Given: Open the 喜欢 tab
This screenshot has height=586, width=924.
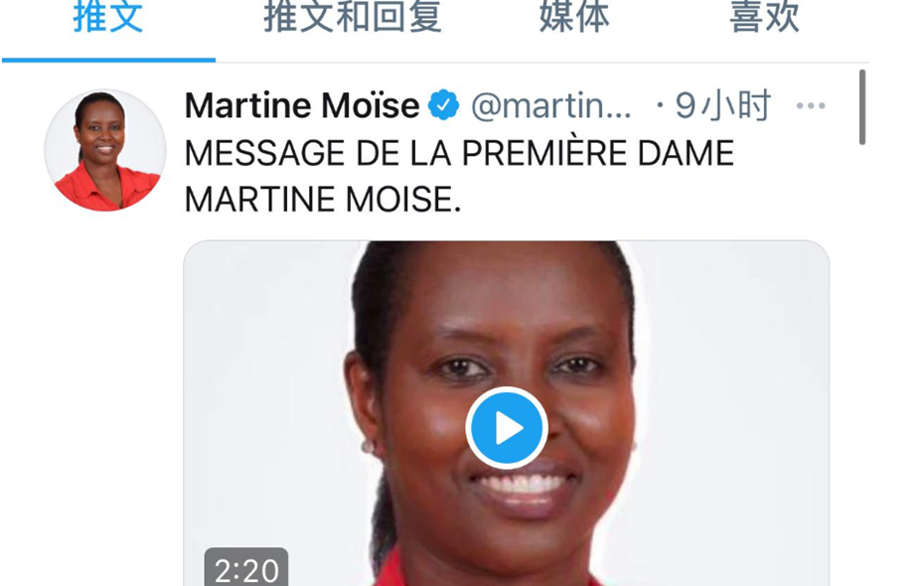Looking at the screenshot, I should pos(764,18).
